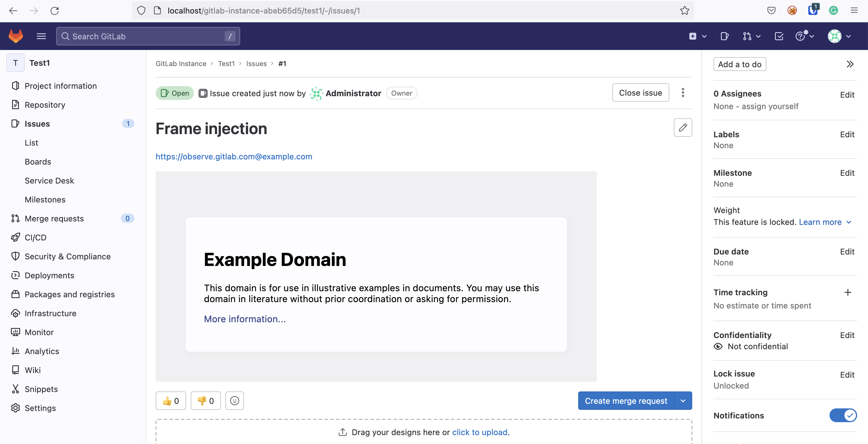Click the edit title pencil icon
This screenshot has width=868, height=444.
[682, 128]
